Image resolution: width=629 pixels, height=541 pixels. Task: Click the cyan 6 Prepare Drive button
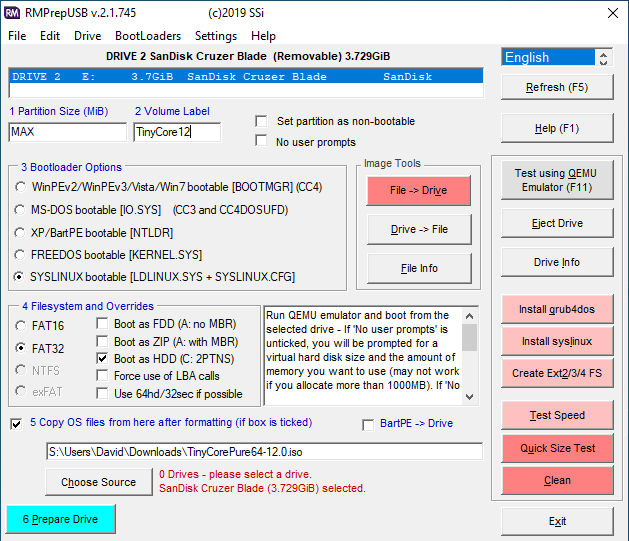click(x=61, y=519)
